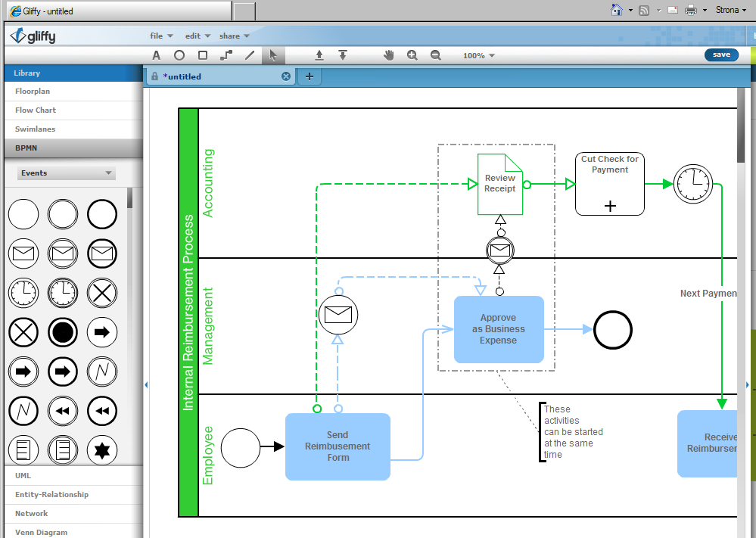Pick the single-border arrow link event
756x538 pixels.
102,332
